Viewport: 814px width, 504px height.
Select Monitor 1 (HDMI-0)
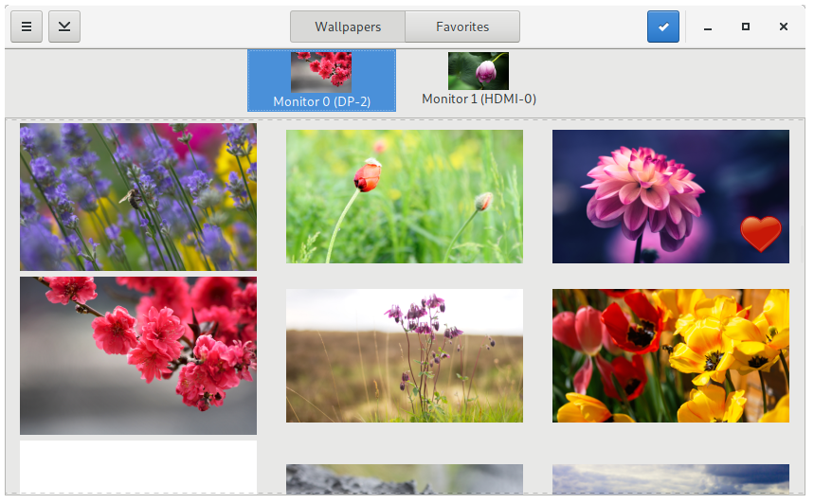pos(479,80)
